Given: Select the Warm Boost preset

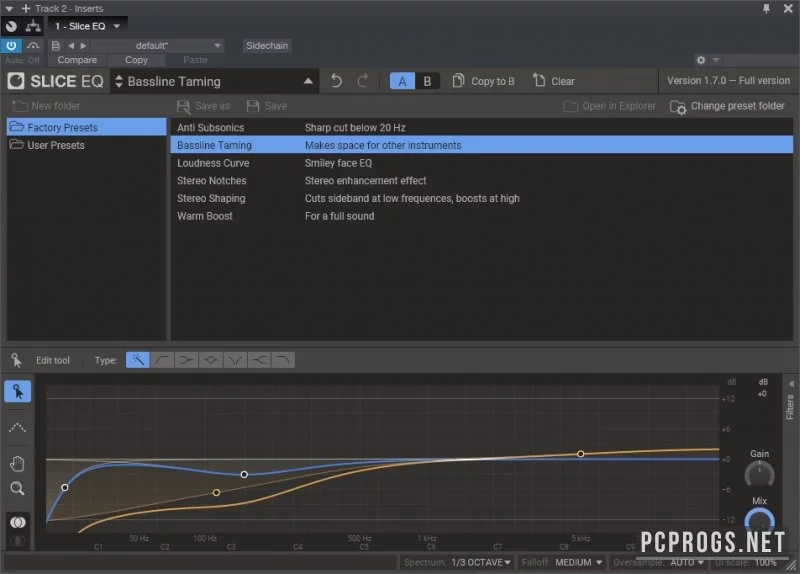Looking at the screenshot, I should [x=481, y=216].
